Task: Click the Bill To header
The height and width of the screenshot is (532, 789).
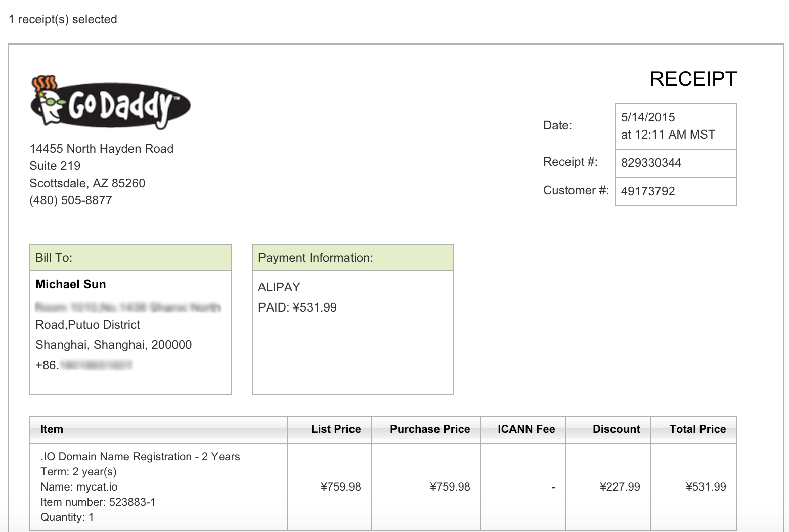Action: [x=130, y=258]
